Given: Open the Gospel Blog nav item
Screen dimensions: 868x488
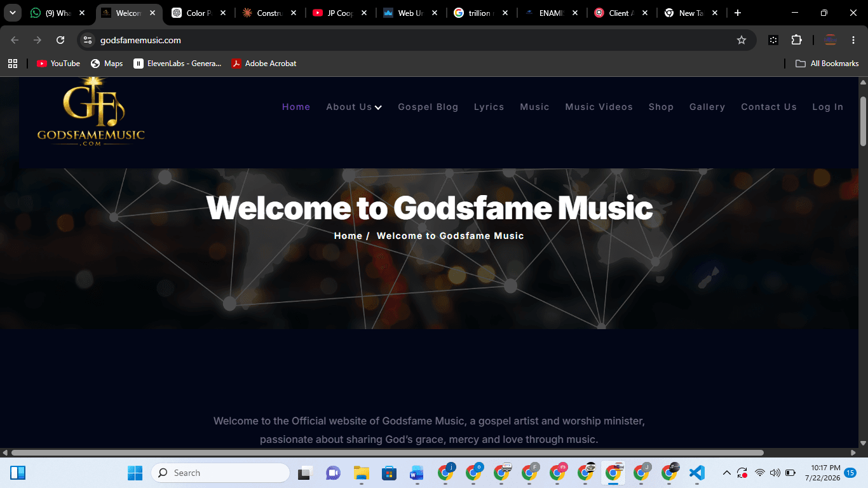Looking at the screenshot, I should tap(428, 107).
